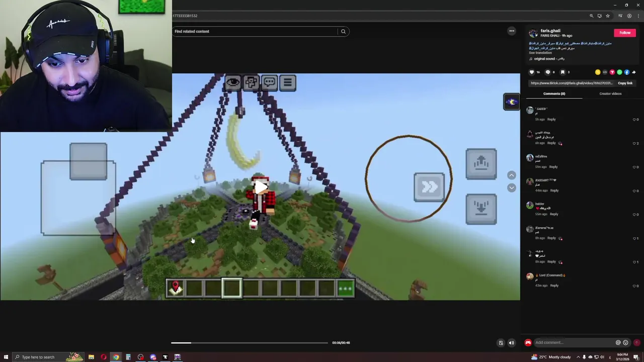Bookmark the video with the save icon

(562, 72)
